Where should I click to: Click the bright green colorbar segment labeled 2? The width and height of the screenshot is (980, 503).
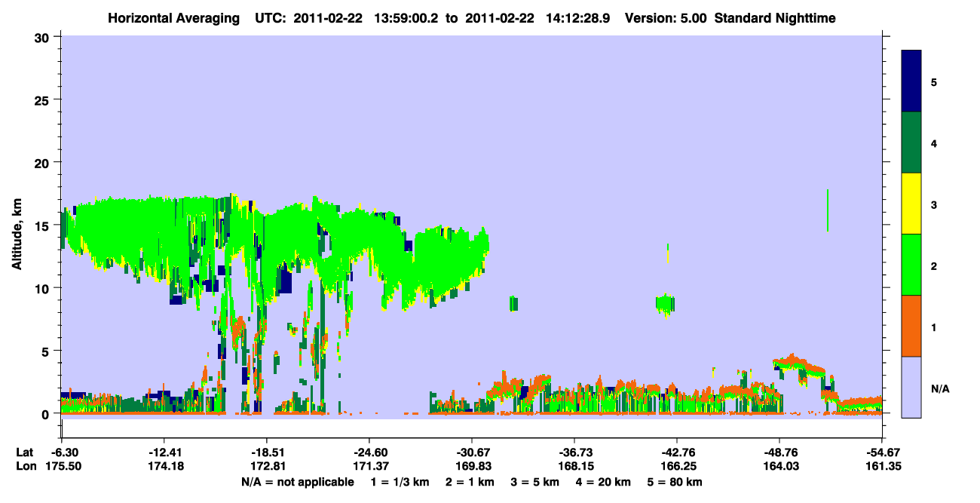pyautogui.click(x=911, y=265)
